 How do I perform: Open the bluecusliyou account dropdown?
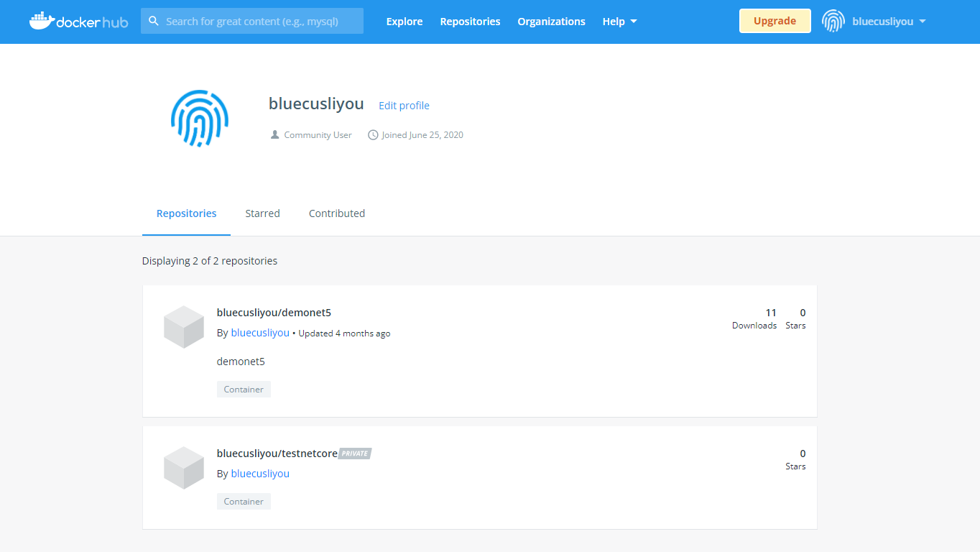point(889,22)
